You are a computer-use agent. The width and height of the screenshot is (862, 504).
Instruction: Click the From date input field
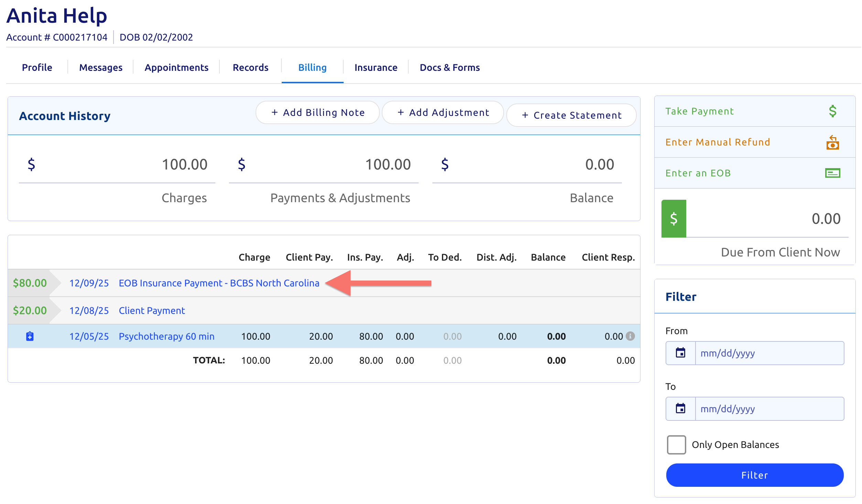pos(769,353)
